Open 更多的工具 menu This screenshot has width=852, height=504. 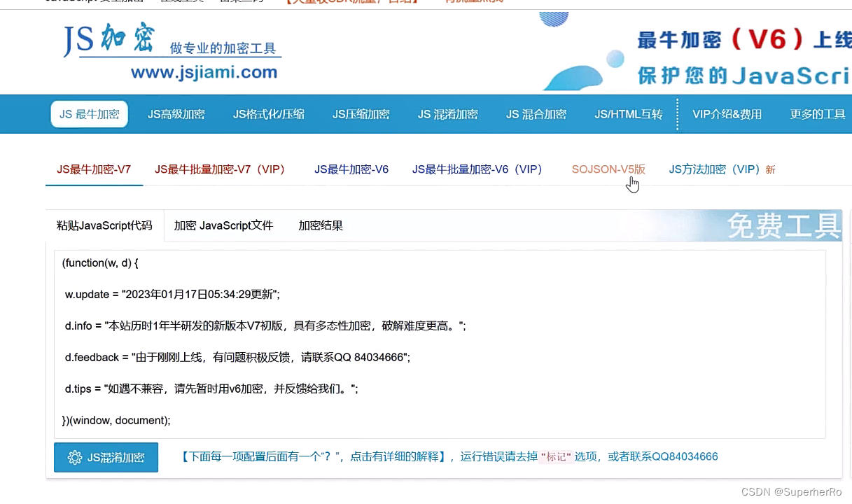coord(816,113)
